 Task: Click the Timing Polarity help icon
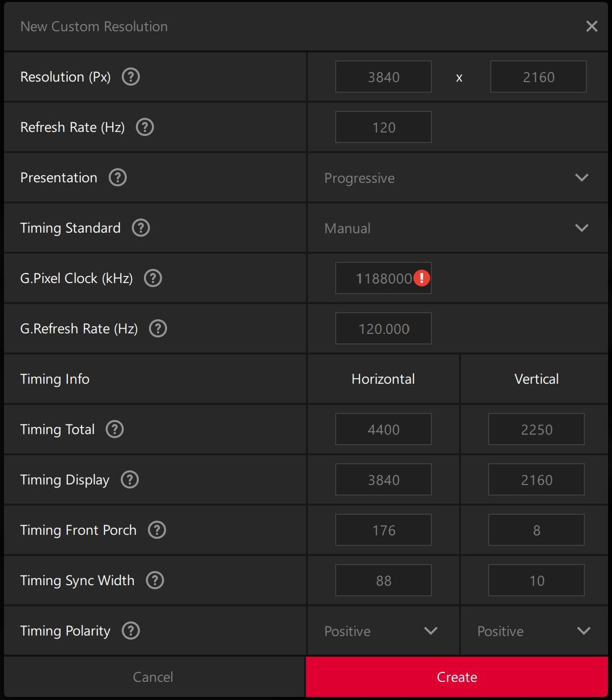[x=131, y=631]
